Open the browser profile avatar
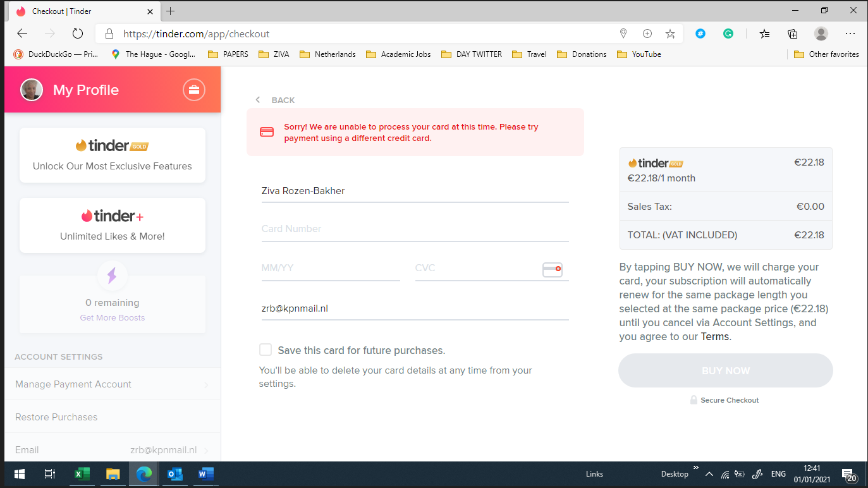Image resolution: width=868 pixels, height=488 pixels. 821,34
